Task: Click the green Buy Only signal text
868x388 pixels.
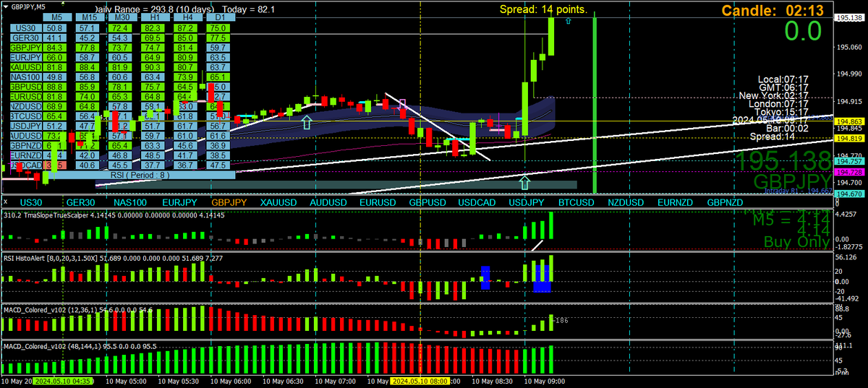Action: pos(796,242)
